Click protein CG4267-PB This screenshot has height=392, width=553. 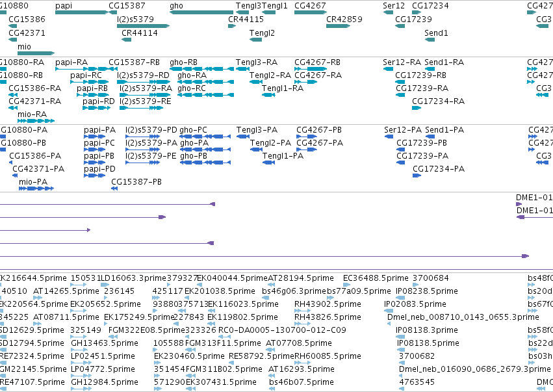coord(307,137)
